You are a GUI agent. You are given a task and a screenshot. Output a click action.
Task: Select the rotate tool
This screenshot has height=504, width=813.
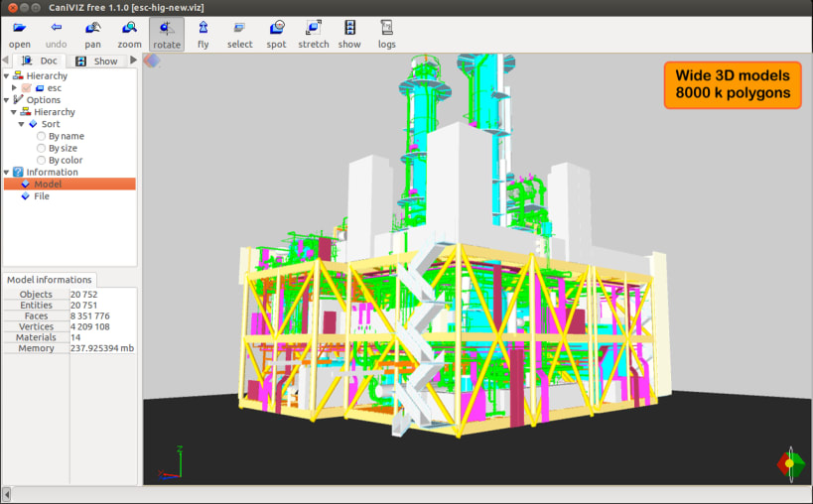click(x=167, y=34)
